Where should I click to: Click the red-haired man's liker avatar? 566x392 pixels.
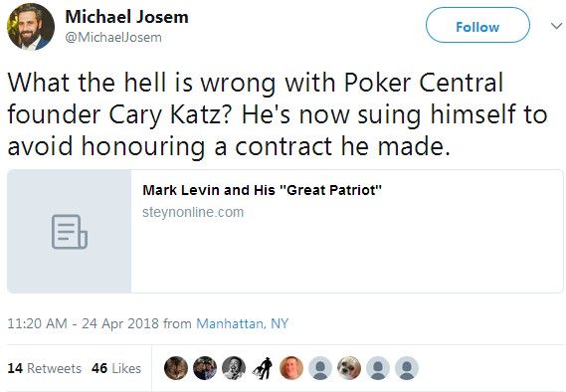[291, 368]
